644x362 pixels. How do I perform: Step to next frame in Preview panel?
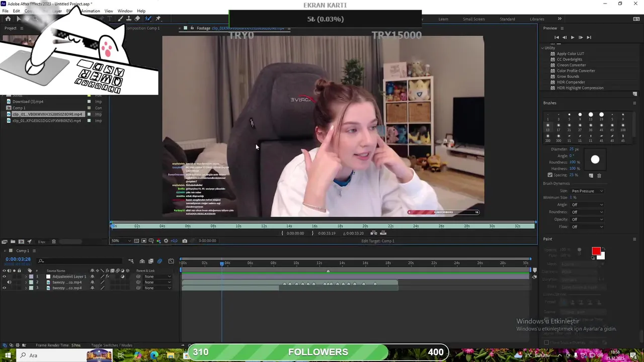pos(580,37)
